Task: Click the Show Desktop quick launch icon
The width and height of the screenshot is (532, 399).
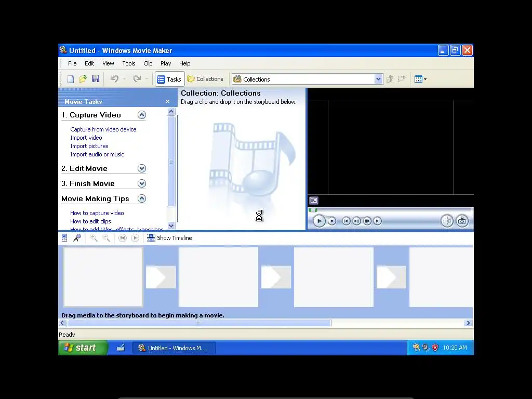Action: (x=121, y=348)
